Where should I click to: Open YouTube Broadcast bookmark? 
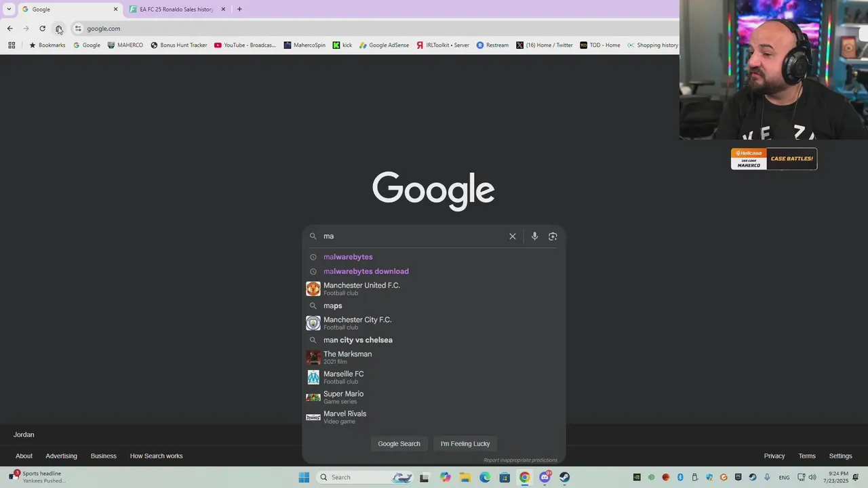tap(245, 45)
